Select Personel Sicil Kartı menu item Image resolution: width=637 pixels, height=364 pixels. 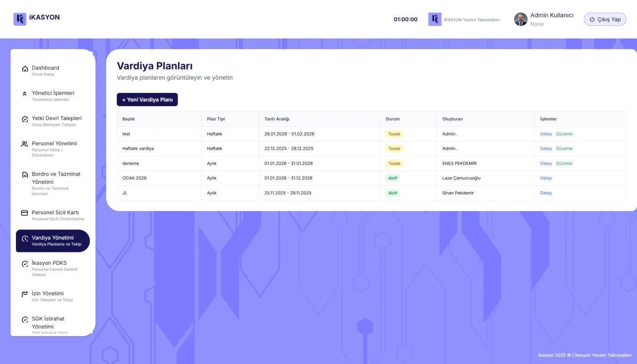point(53,215)
